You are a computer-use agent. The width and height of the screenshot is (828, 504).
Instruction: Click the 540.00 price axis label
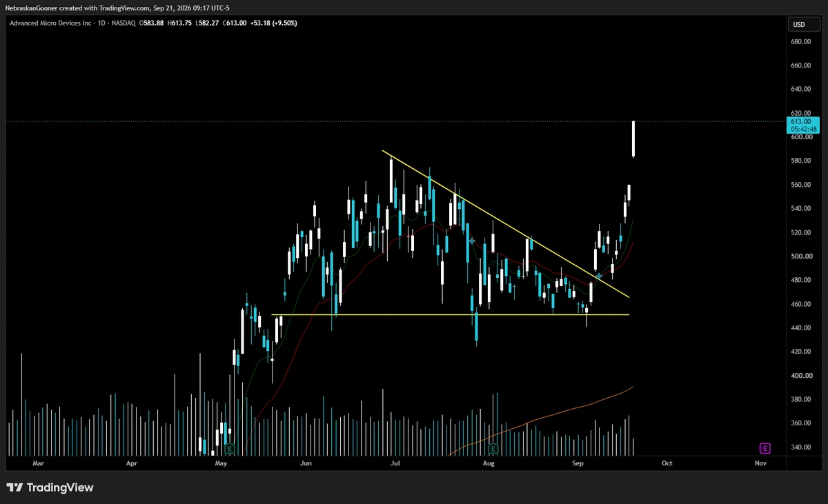click(x=801, y=209)
